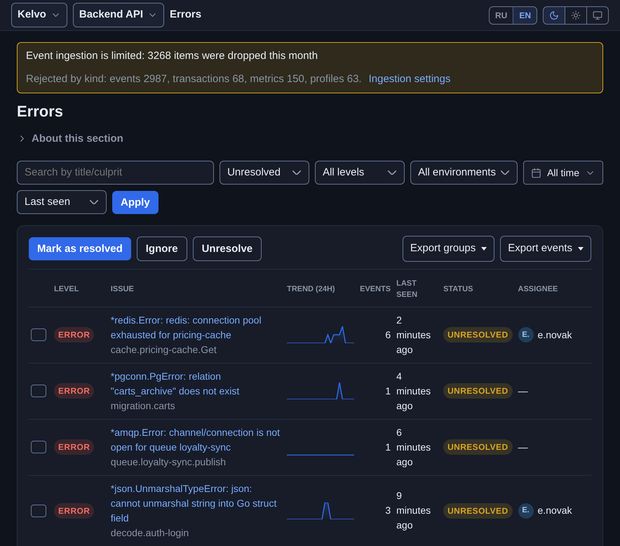Image resolution: width=620 pixels, height=546 pixels.
Task: Open the Kelvo organization dropdown
Action: tap(39, 15)
